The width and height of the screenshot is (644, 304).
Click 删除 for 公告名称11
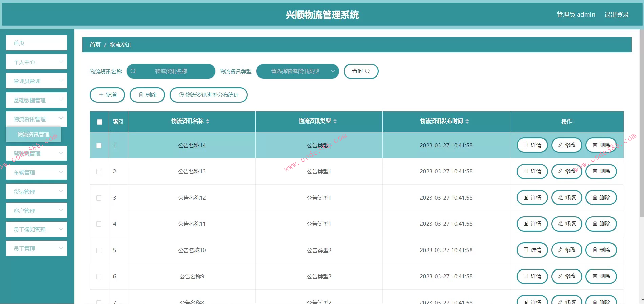[x=601, y=224]
